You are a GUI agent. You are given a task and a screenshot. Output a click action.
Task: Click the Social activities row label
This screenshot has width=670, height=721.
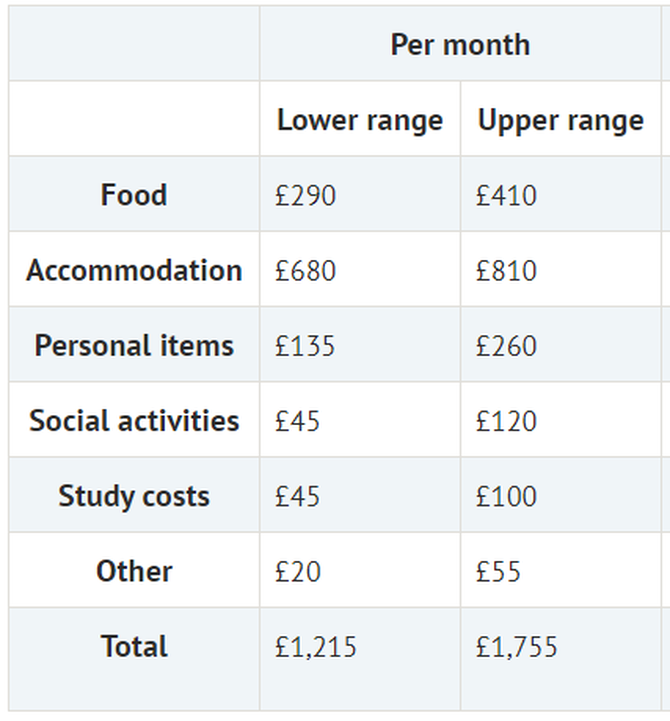[x=134, y=421]
